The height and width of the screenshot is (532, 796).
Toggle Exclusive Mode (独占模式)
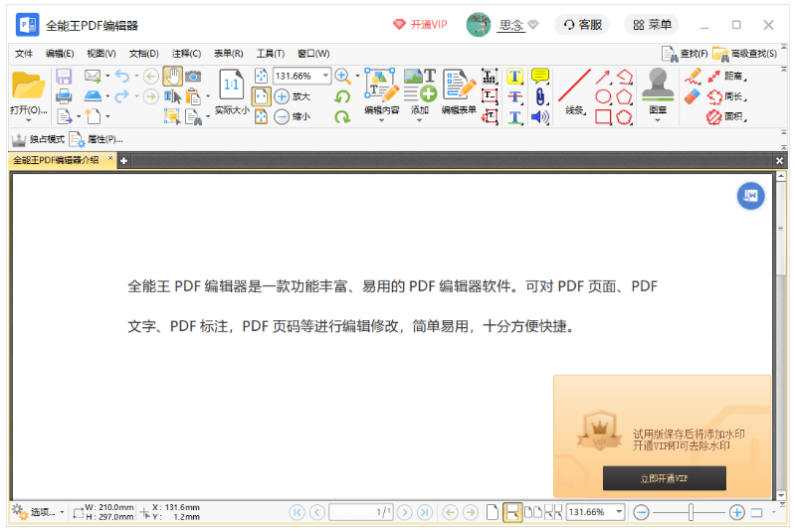point(38,139)
